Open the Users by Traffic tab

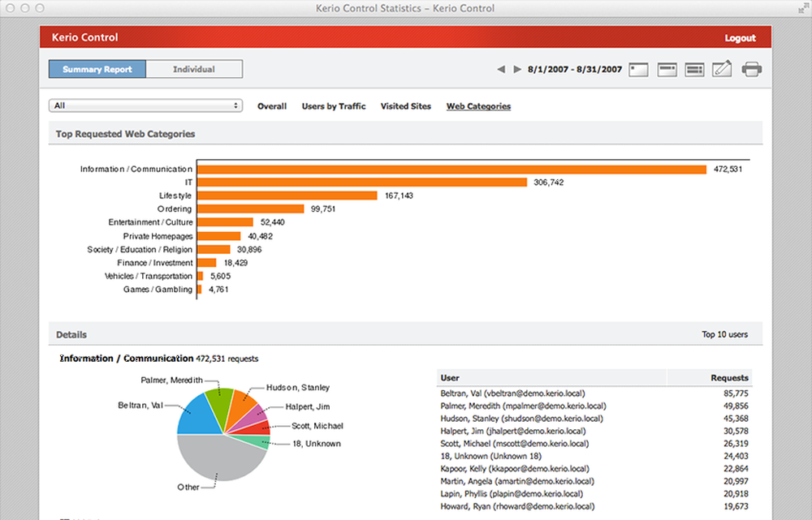pos(334,106)
